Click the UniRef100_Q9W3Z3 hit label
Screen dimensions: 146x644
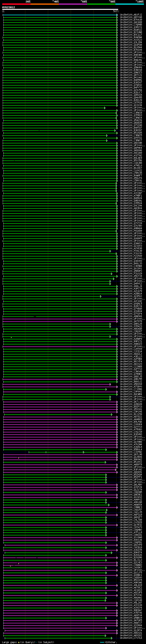tap(131, 72)
